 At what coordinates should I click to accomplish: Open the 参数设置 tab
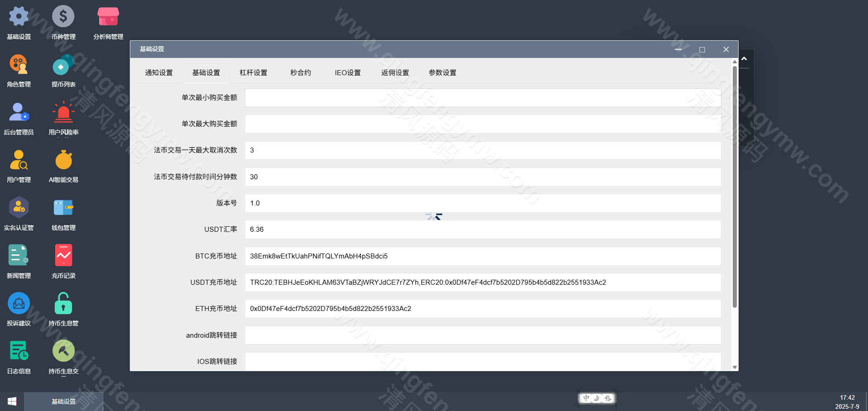click(x=442, y=73)
